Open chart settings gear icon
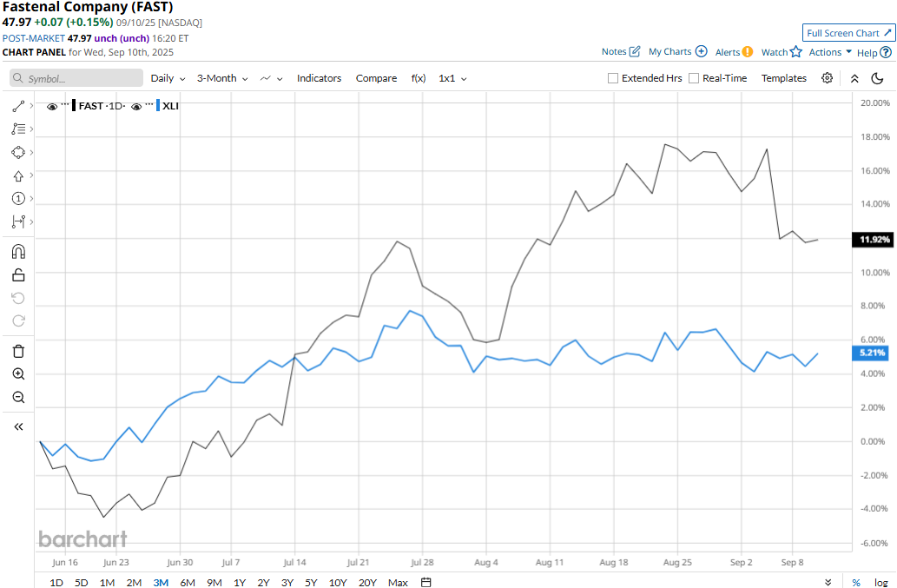897x588 pixels. click(827, 78)
